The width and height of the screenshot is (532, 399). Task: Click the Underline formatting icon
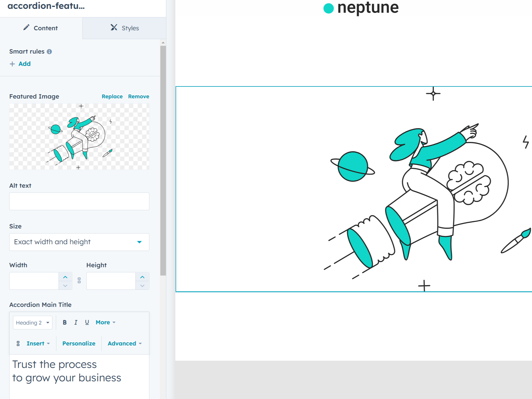87,322
